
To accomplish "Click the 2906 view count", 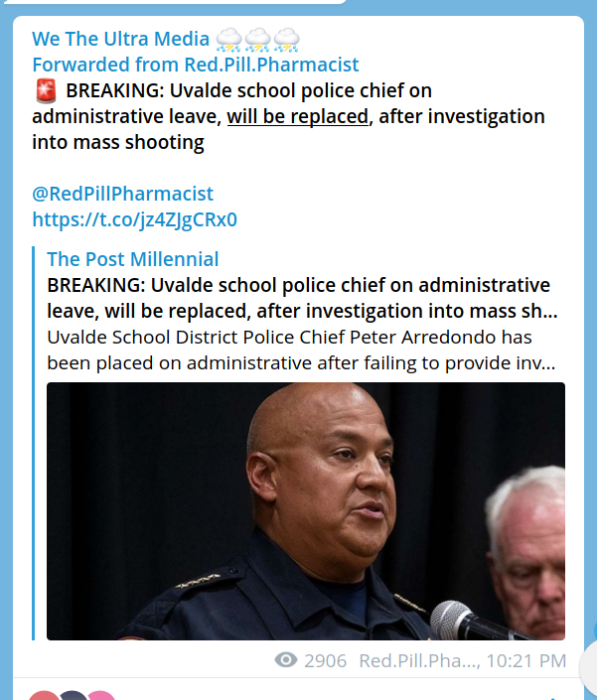I will coord(326,660).
